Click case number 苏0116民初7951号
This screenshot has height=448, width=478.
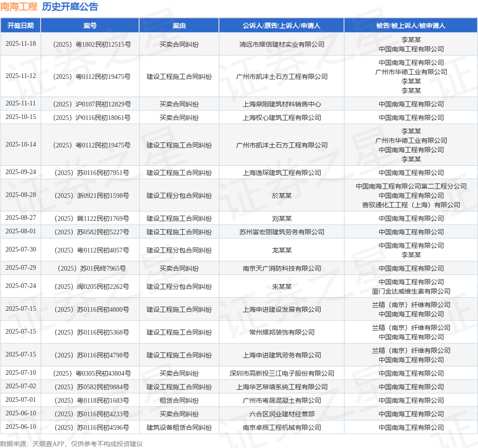click(92, 173)
